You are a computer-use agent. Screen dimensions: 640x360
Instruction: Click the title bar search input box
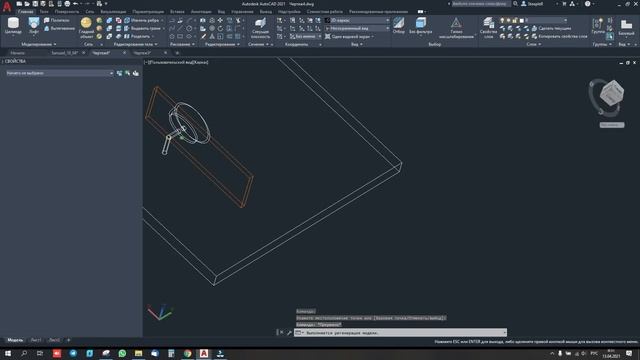[480, 4]
